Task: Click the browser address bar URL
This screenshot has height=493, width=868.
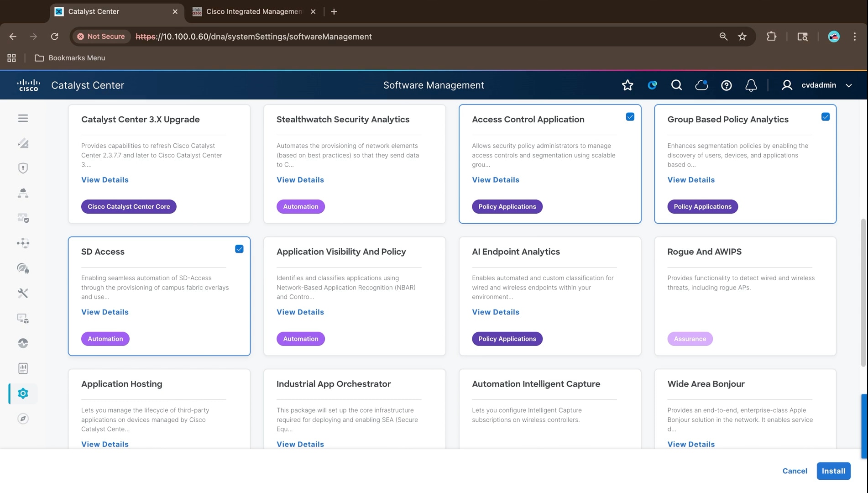Action: [253, 37]
